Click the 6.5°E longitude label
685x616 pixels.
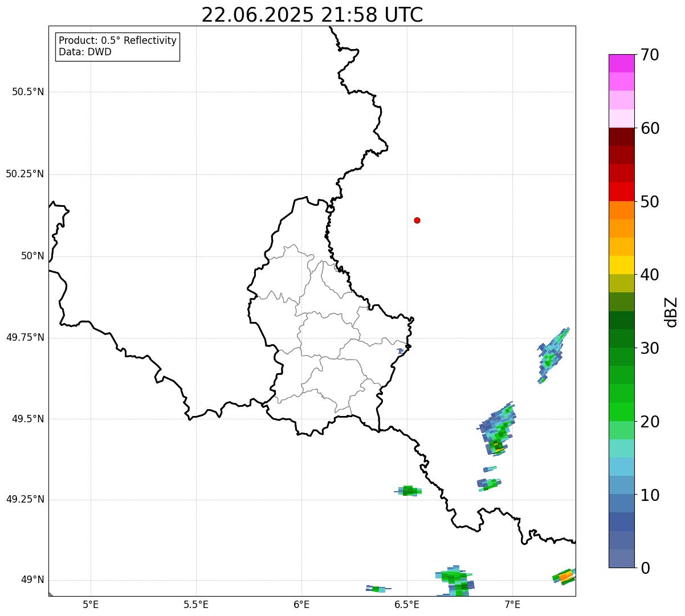[407, 604]
